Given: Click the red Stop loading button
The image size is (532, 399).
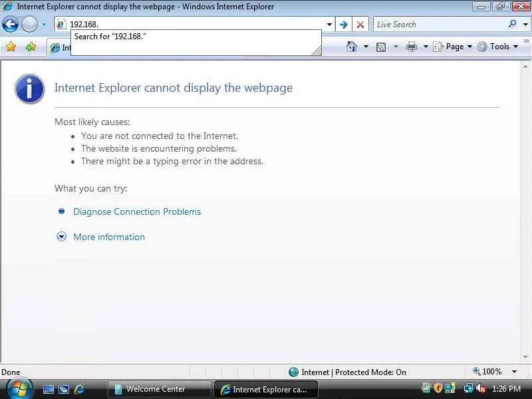Looking at the screenshot, I should click(360, 25).
